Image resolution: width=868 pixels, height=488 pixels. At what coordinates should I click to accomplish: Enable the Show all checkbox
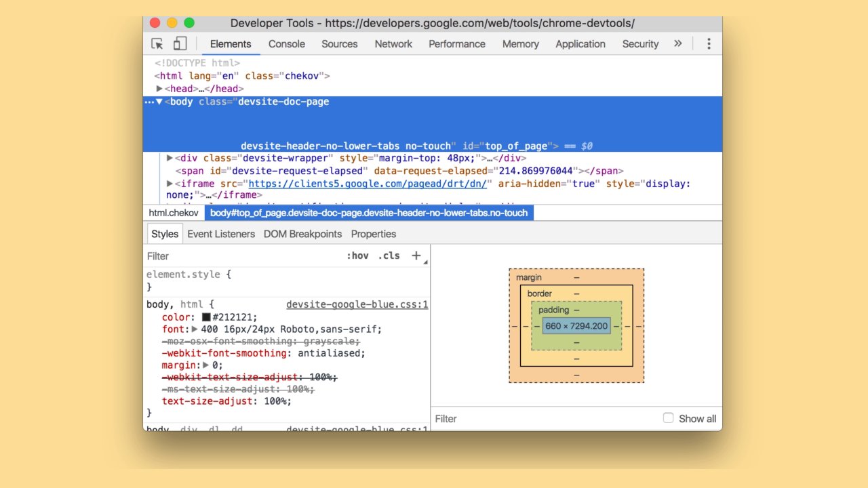(668, 418)
